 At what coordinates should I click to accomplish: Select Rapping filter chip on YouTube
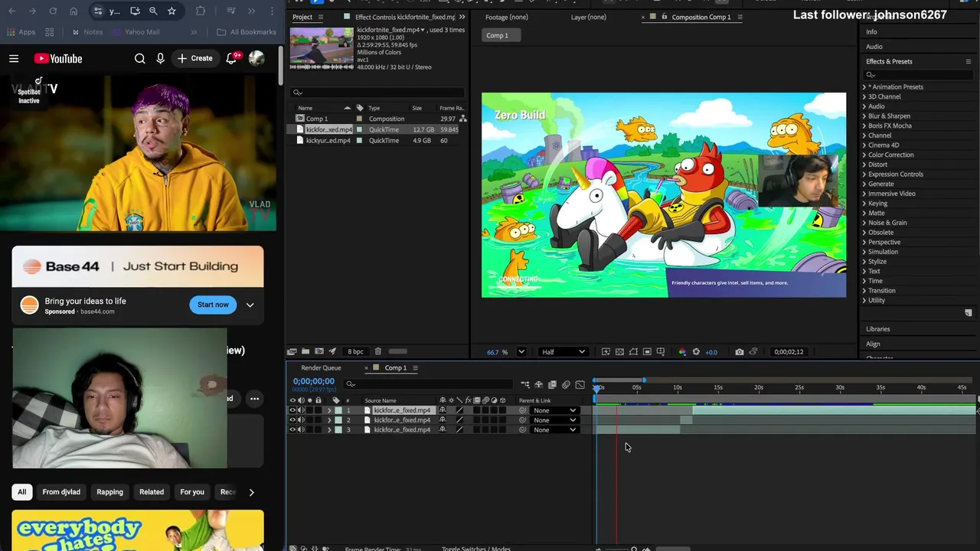coord(109,492)
